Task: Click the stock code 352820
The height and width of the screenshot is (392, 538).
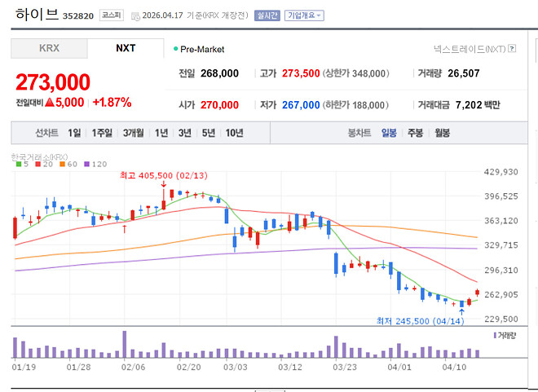Action: pos(78,16)
